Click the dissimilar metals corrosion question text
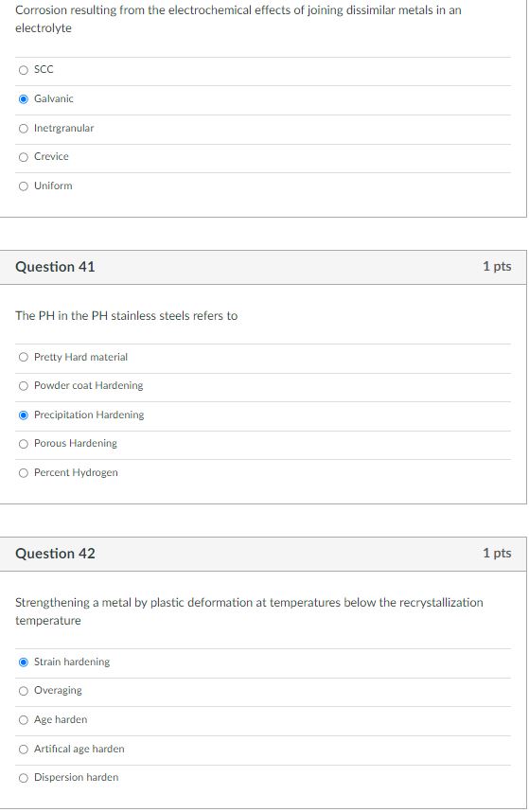 (x=238, y=19)
